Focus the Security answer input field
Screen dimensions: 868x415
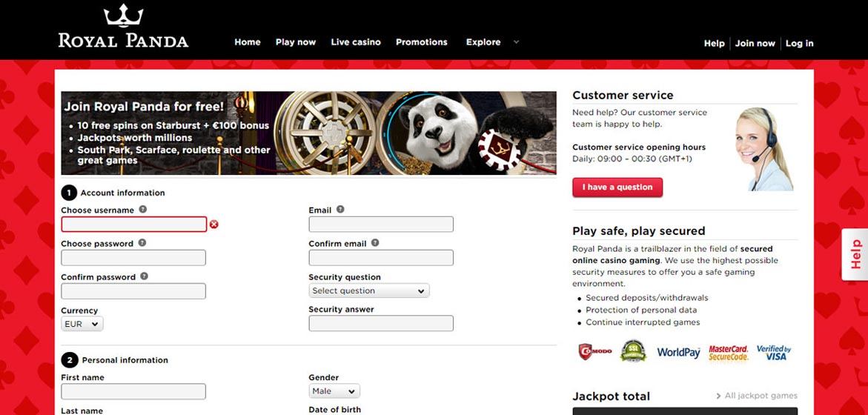(381, 323)
